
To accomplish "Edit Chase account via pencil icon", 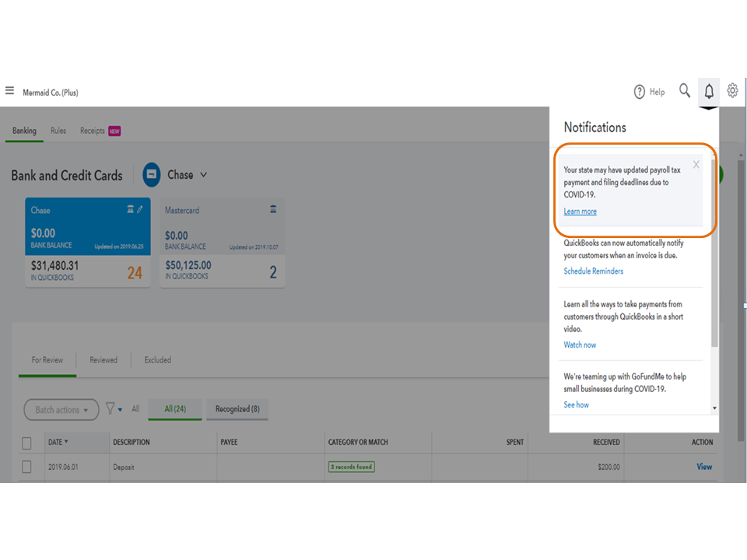I will click(140, 209).
